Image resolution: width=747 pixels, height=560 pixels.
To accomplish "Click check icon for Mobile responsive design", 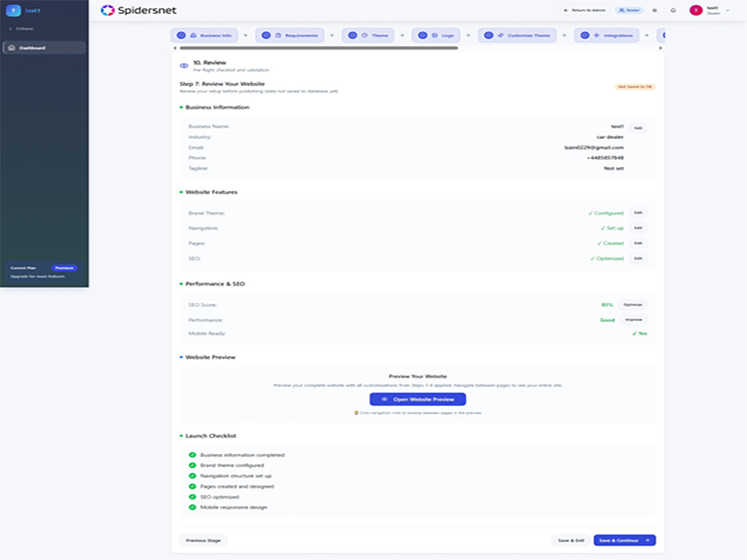I will (193, 507).
